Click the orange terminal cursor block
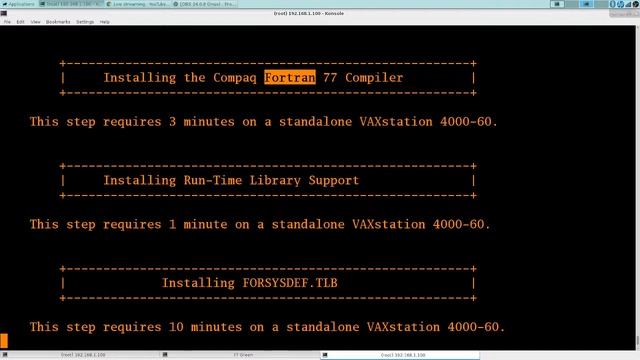 (x=4, y=341)
